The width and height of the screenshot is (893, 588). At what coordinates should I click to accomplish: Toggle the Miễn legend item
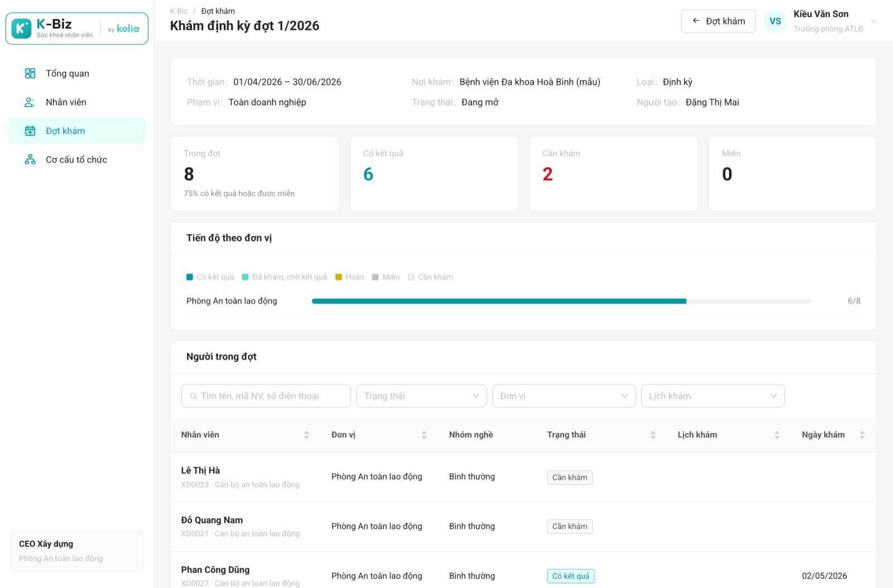(386, 277)
